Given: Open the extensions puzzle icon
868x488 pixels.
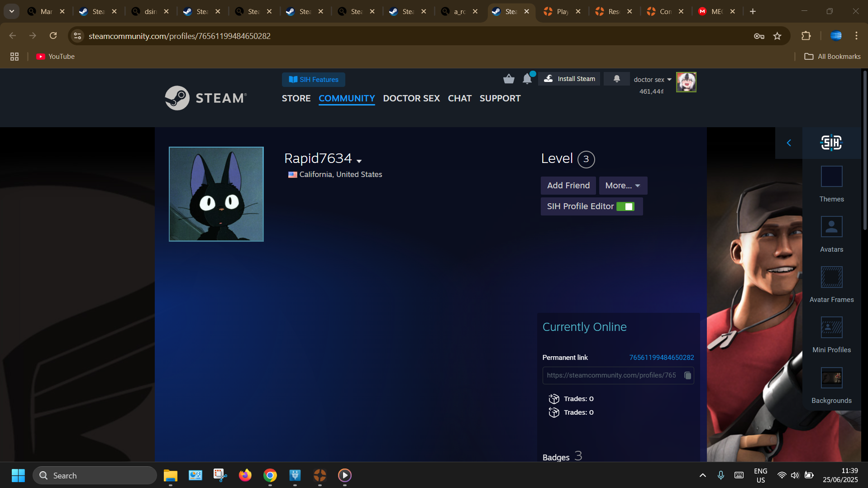Looking at the screenshot, I should coord(806,36).
